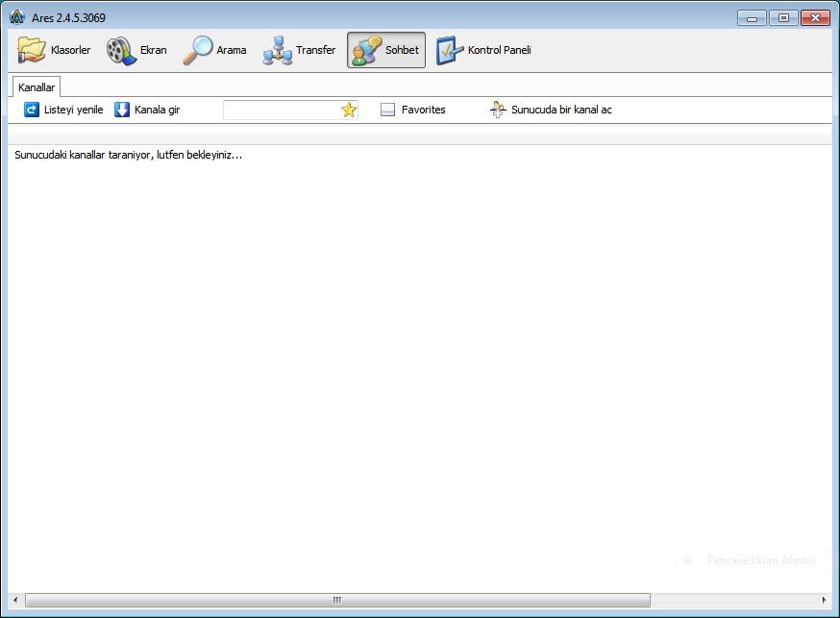
Task: Open the Arama search section
Action: [215, 50]
